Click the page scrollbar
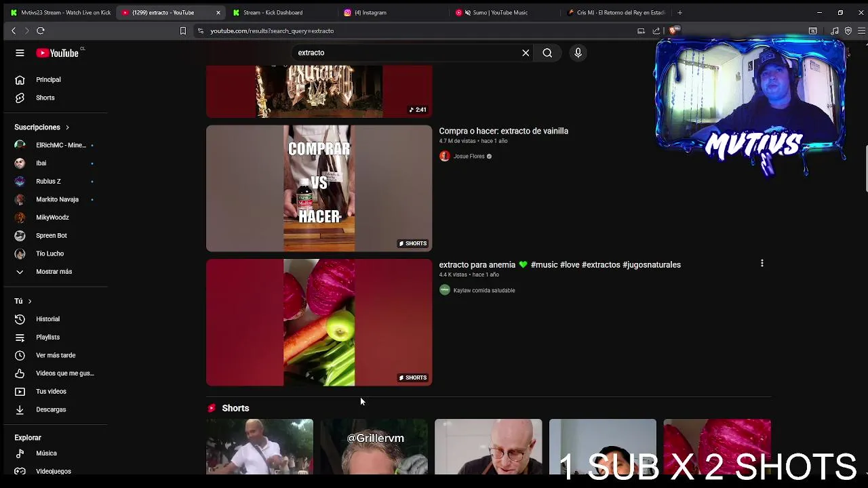This screenshot has width=868, height=488. click(865, 169)
